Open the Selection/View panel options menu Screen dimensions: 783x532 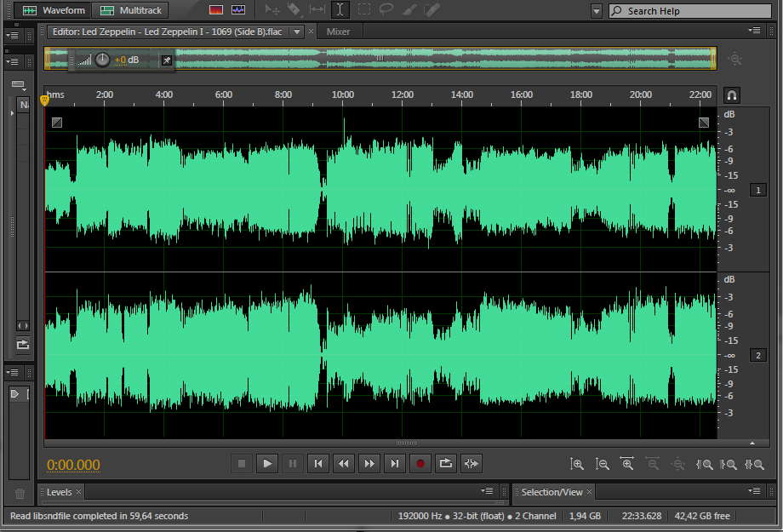pos(754,490)
